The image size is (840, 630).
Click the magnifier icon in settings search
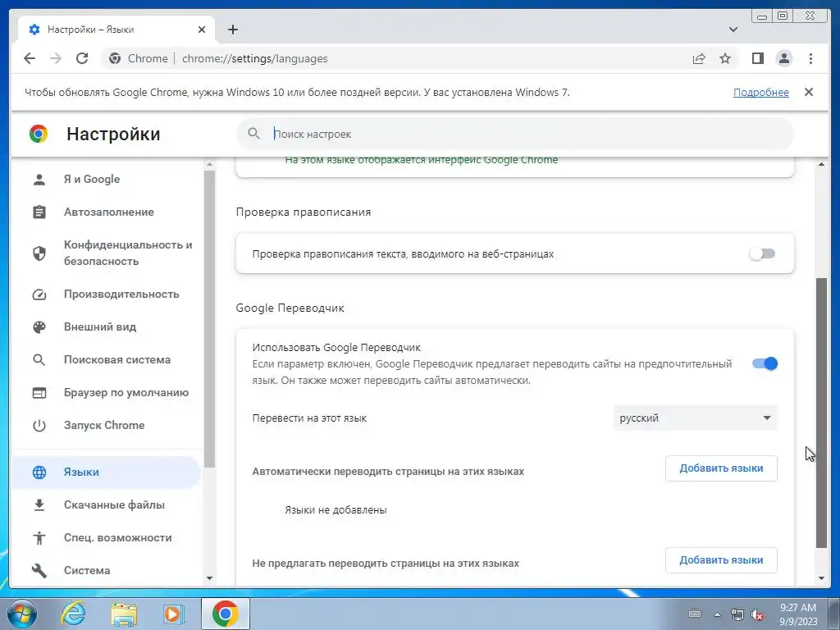(x=254, y=134)
